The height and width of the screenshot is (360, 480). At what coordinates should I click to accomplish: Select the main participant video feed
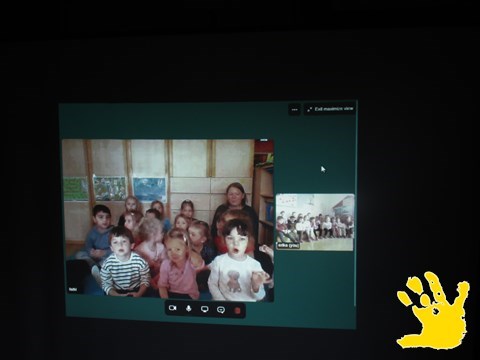pyautogui.click(x=168, y=220)
